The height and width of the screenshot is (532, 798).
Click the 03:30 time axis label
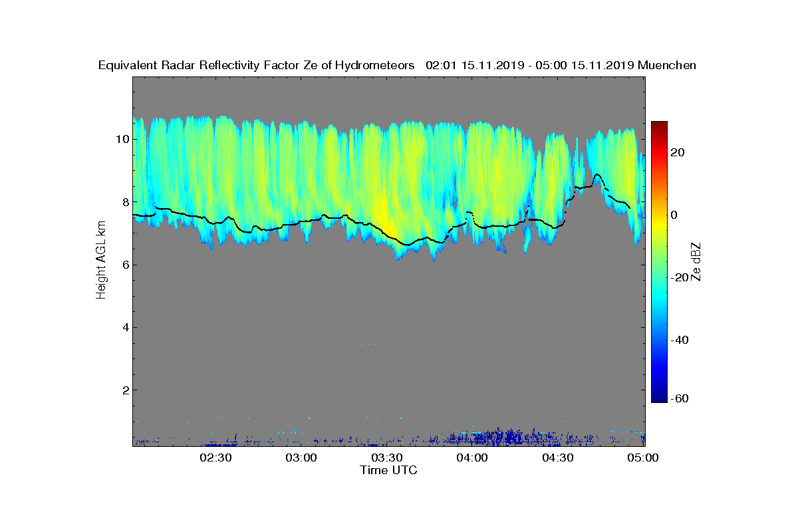click(387, 458)
